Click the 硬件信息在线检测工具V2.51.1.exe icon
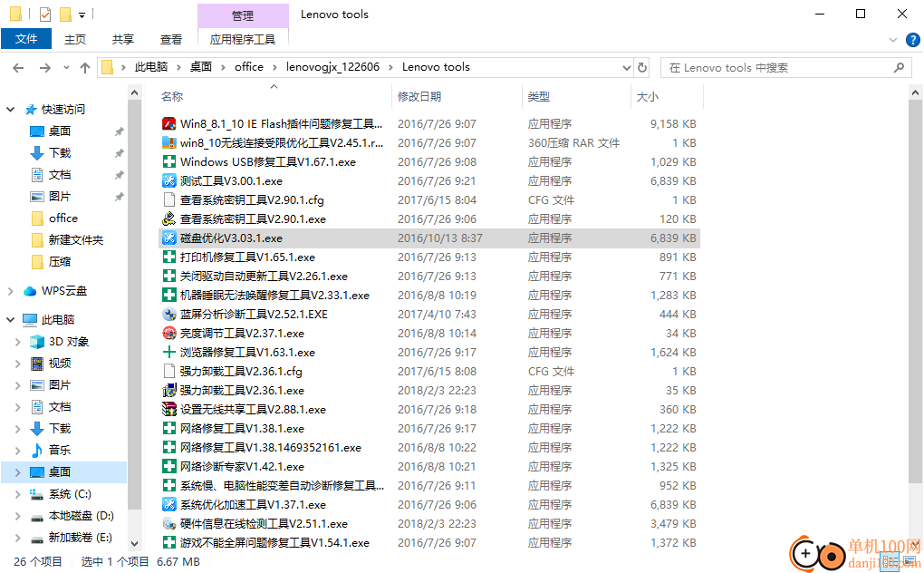The image size is (924, 573). [x=169, y=523]
